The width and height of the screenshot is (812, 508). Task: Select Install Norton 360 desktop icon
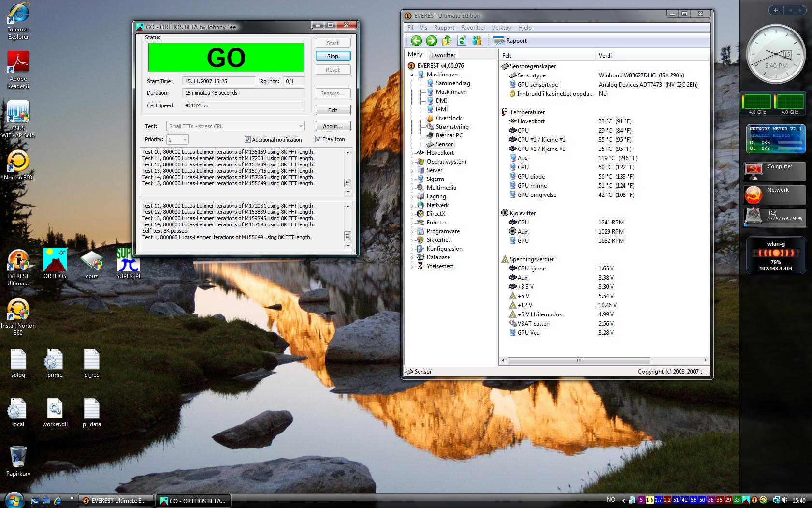pyautogui.click(x=18, y=317)
